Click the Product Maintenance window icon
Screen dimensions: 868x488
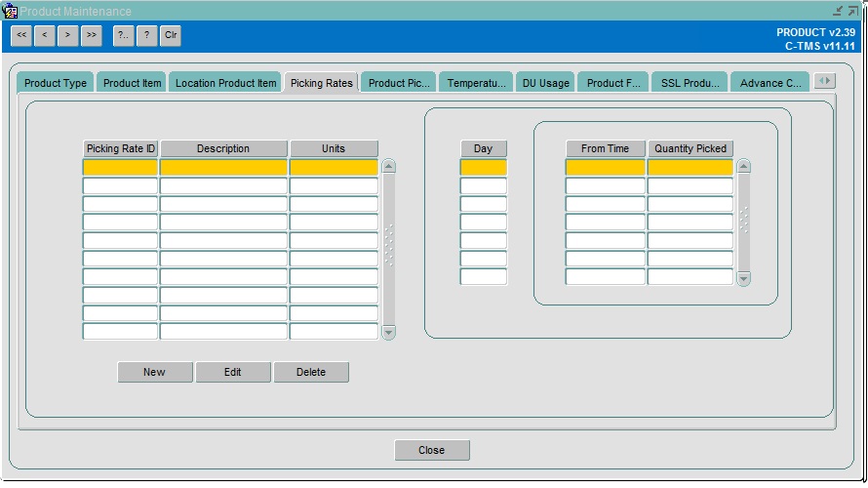10,11
